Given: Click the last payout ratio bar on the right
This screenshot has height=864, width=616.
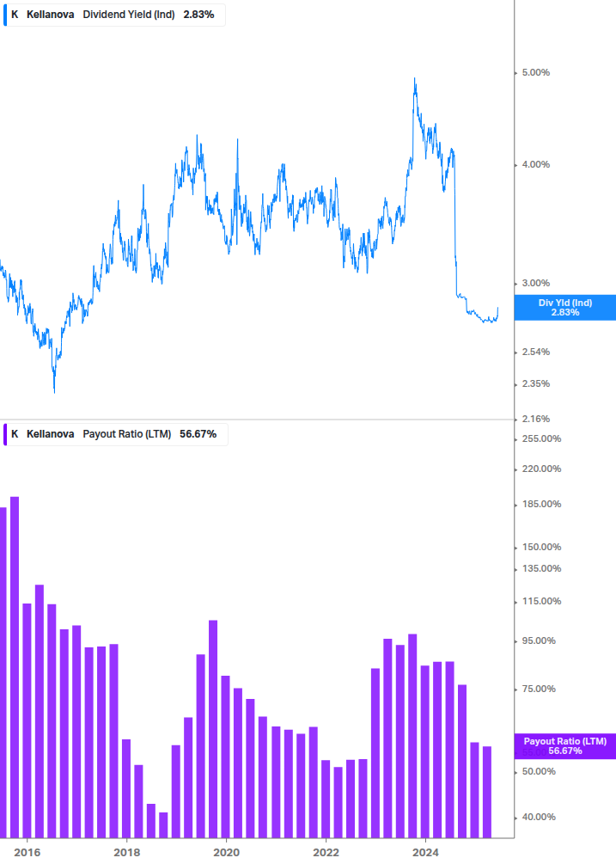Looking at the screenshot, I should pyautogui.click(x=487, y=793).
